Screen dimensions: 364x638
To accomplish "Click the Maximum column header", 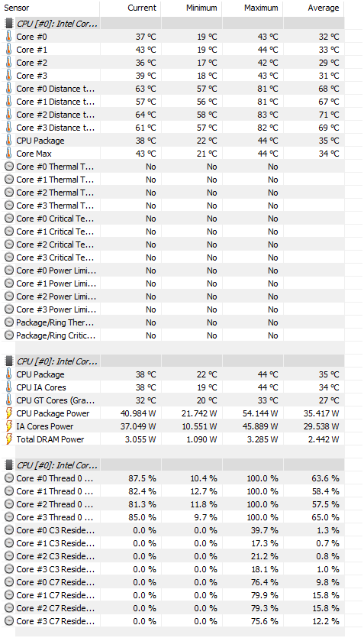I will [x=253, y=8].
